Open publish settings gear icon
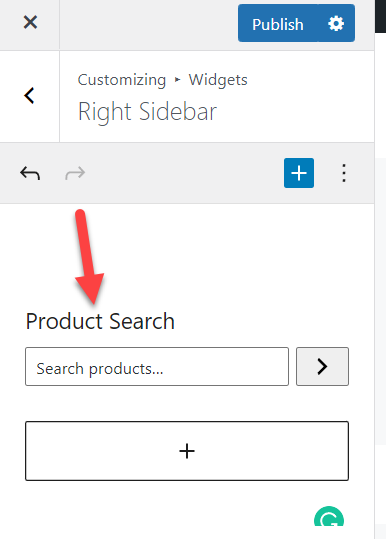The height and width of the screenshot is (539, 386). pyautogui.click(x=336, y=23)
